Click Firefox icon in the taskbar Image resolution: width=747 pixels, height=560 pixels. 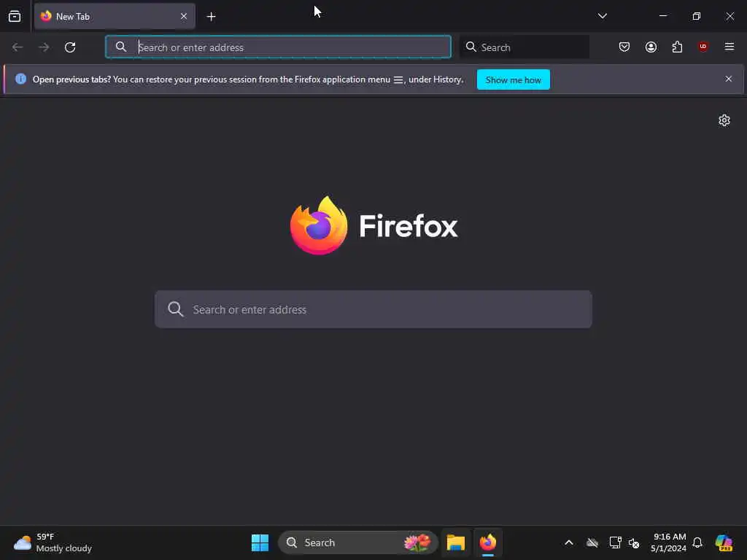coord(488,542)
